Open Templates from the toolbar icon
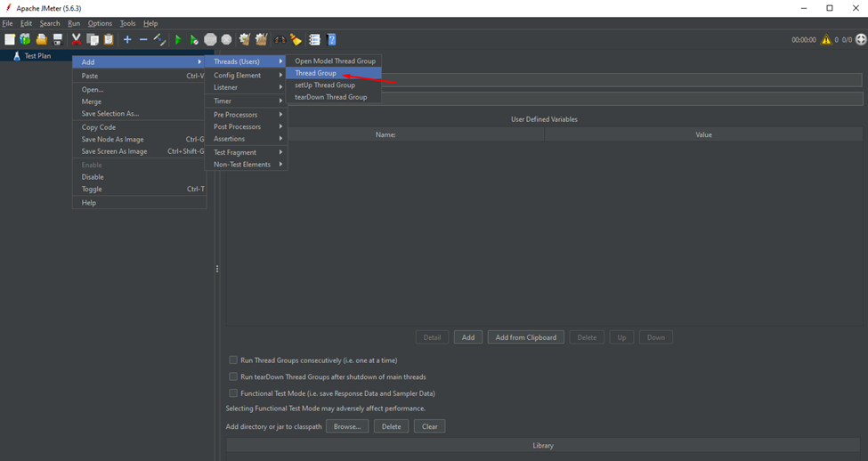Image resolution: width=868 pixels, height=461 pixels. tap(25, 39)
